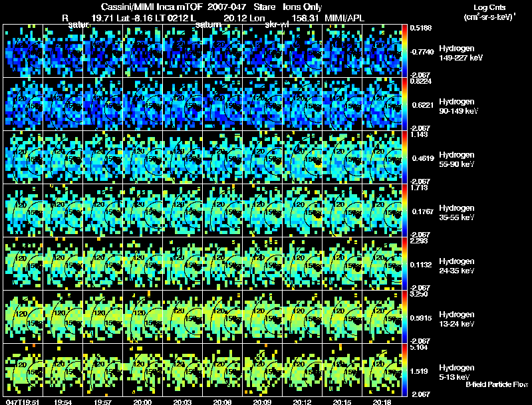
Task: Click the time label '20:00'
Action: click(142, 402)
